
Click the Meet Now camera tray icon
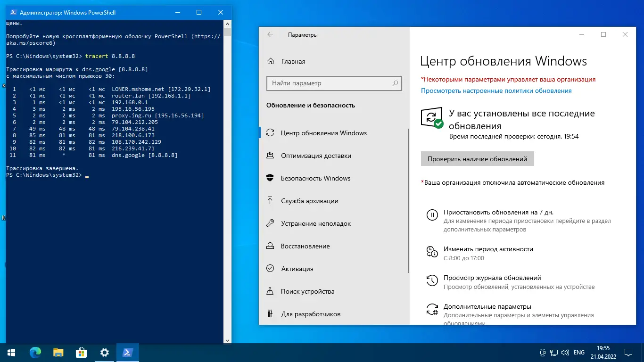tap(543, 353)
